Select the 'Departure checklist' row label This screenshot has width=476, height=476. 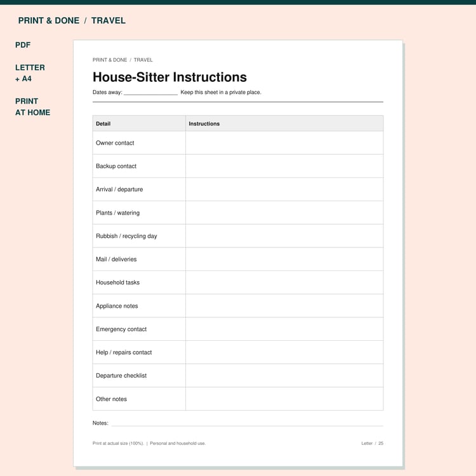tap(121, 376)
